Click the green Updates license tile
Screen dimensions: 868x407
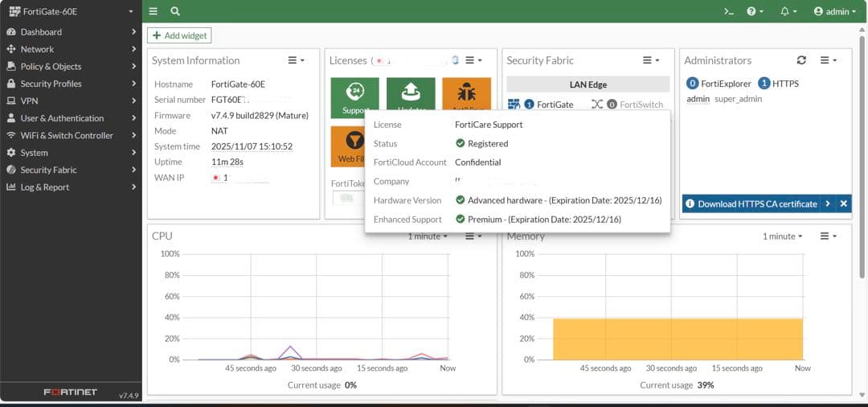pos(411,93)
